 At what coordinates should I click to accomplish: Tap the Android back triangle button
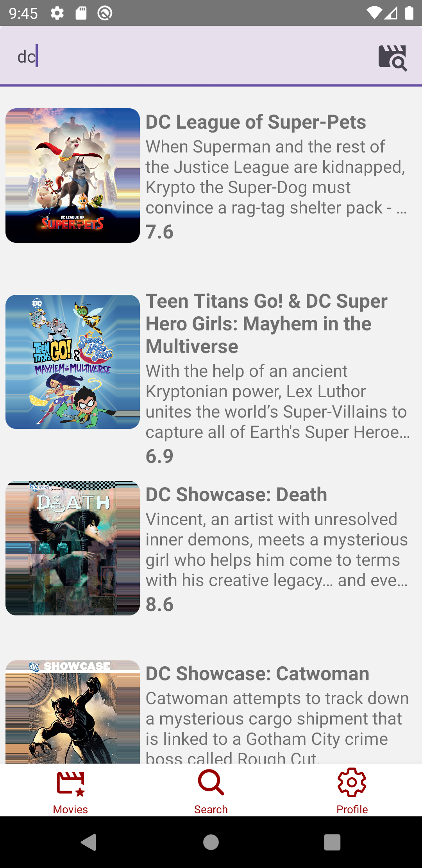(89, 842)
